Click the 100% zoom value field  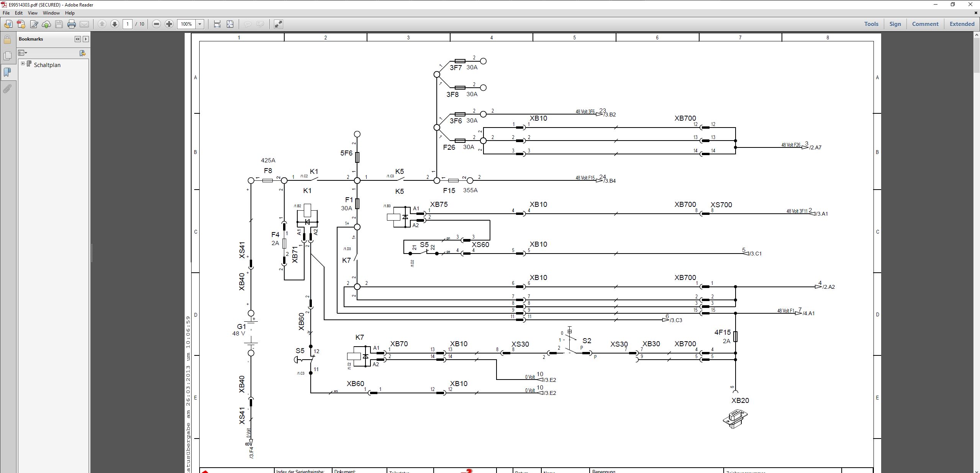[187, 24]
